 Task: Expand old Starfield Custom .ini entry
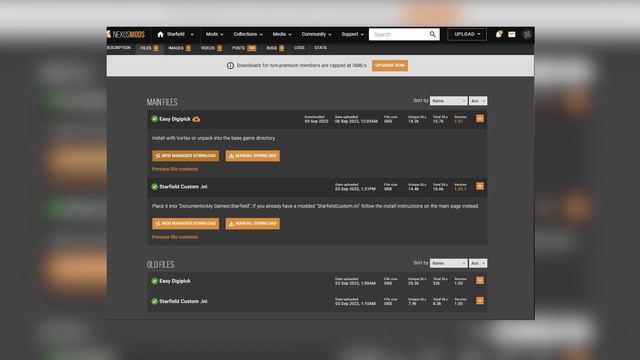coord(480,301)
